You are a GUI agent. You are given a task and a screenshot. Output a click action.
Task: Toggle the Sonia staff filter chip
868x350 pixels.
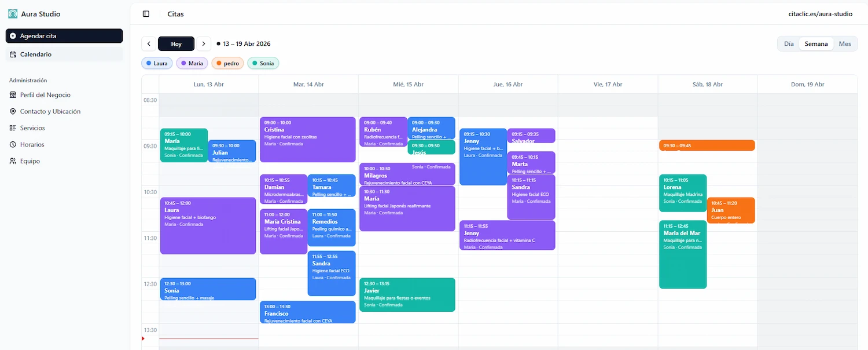(263, 63)
